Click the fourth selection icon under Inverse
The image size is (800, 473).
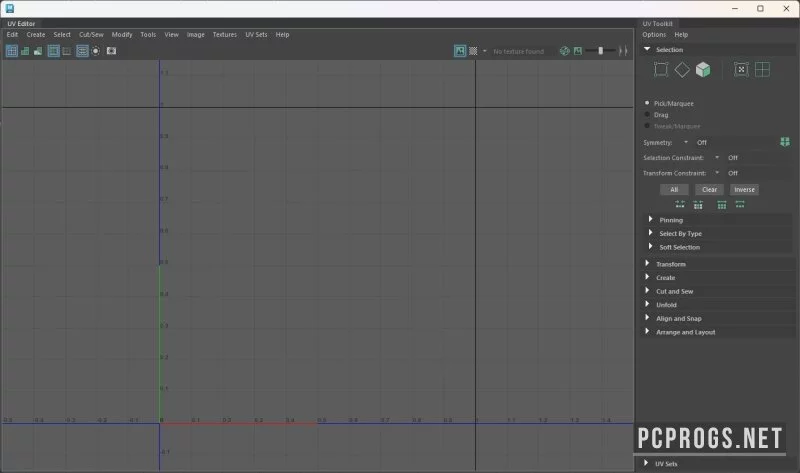click(x=740, y=205)
